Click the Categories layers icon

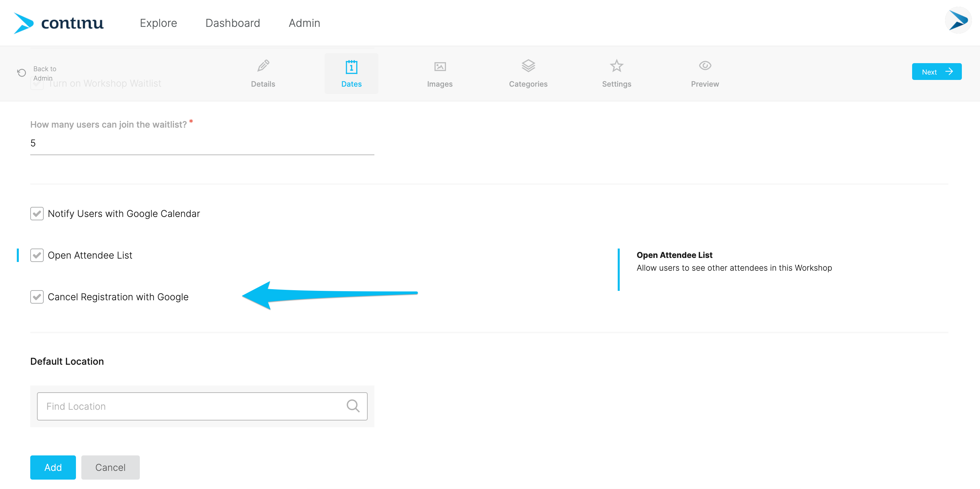[528, 66]
